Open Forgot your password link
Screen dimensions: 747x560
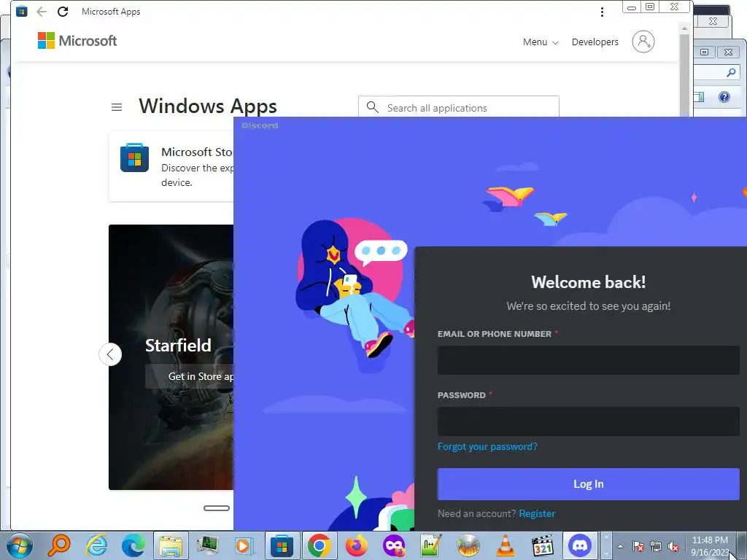click(x=487, y=446)
